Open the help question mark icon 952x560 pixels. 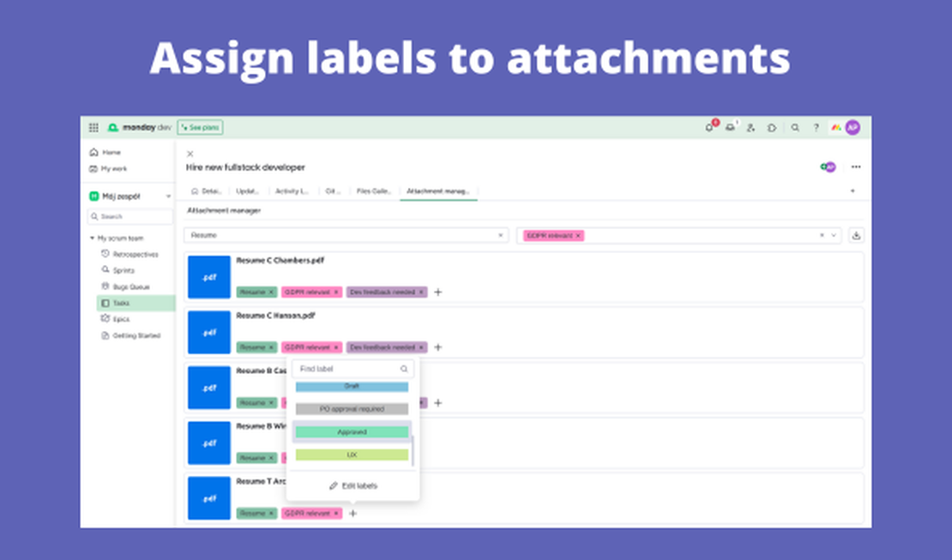[x=816, y=128]
